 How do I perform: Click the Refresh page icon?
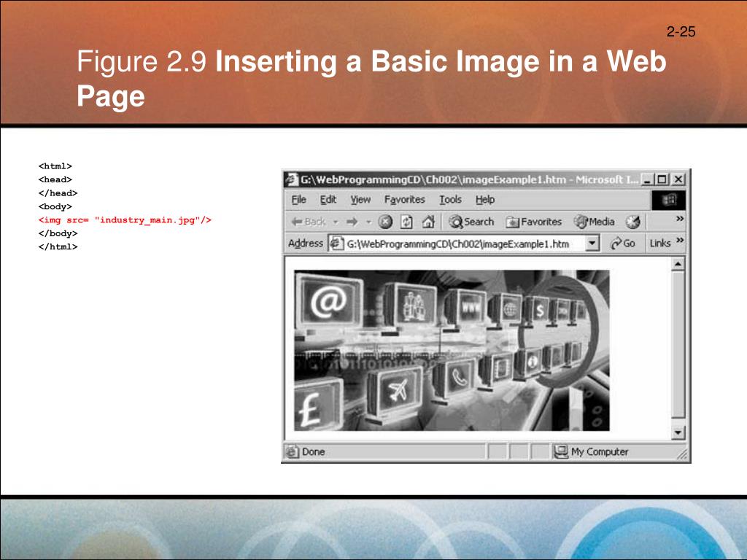tap(406, 222)
